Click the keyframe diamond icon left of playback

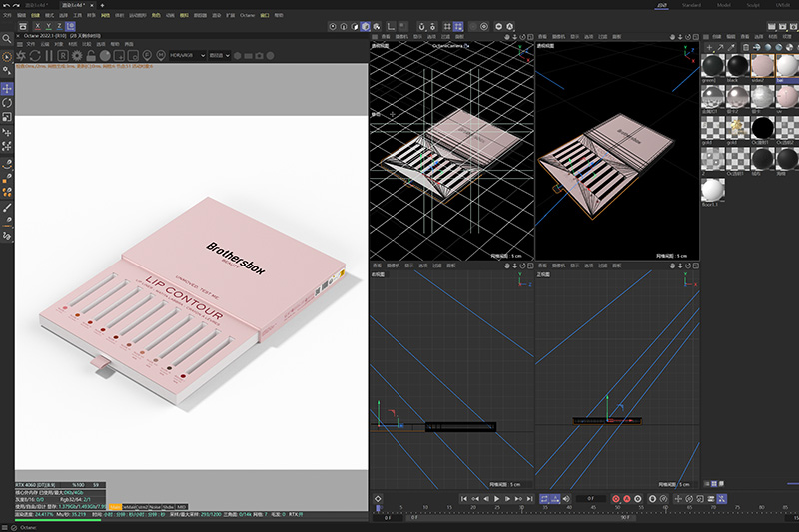pos(378,499)
